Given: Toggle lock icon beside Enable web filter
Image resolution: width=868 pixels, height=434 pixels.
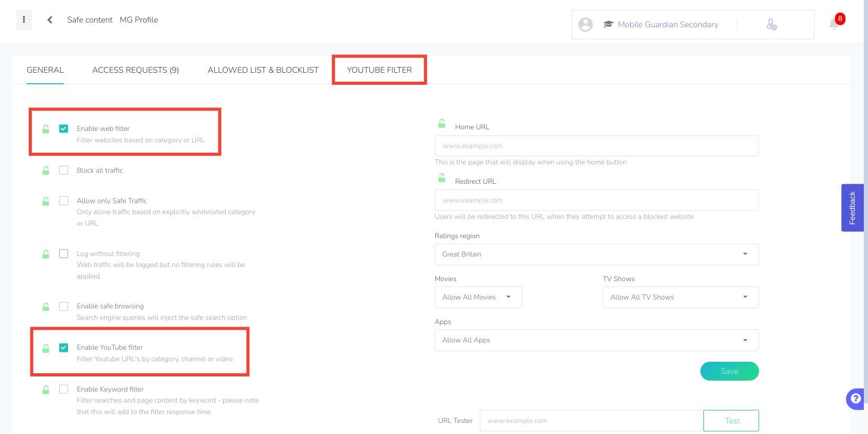Looking at the screenshot, I should coord(46,129).
